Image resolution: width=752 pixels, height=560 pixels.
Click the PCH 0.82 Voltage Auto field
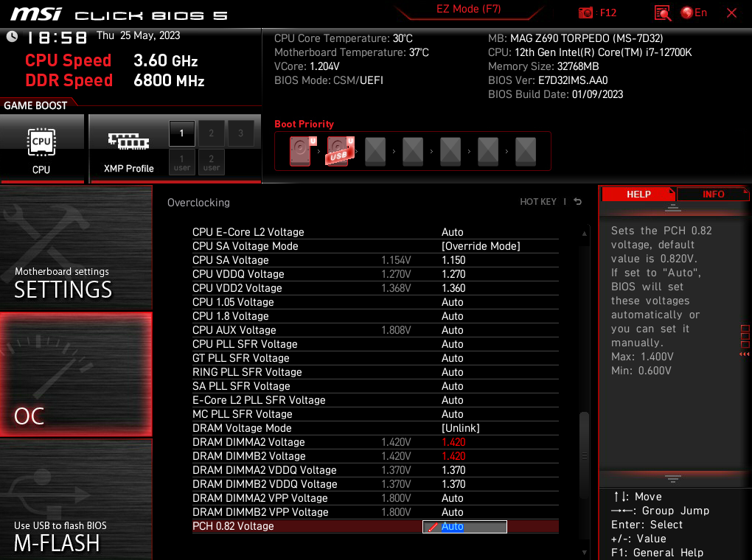tap(464, 526)
